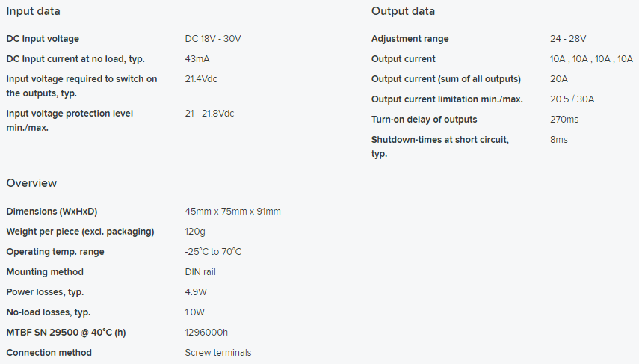
Task: Click the Output current 10A values
Action: pos(591,59)
